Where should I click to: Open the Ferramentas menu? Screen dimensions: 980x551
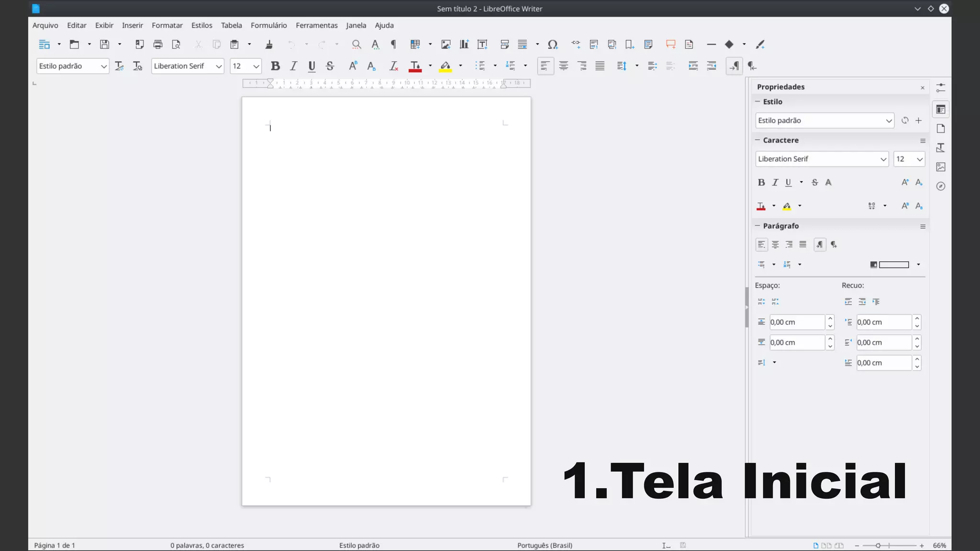tap(317, 25)
